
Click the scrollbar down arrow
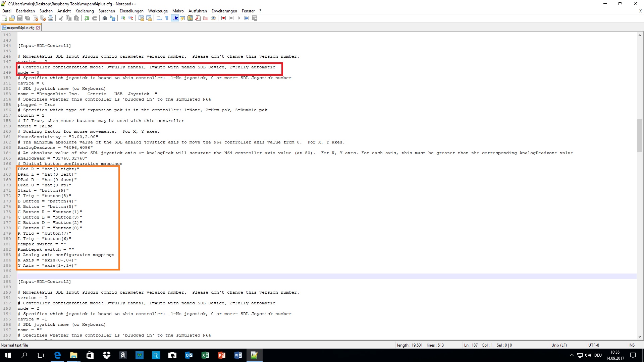point(640,337)
